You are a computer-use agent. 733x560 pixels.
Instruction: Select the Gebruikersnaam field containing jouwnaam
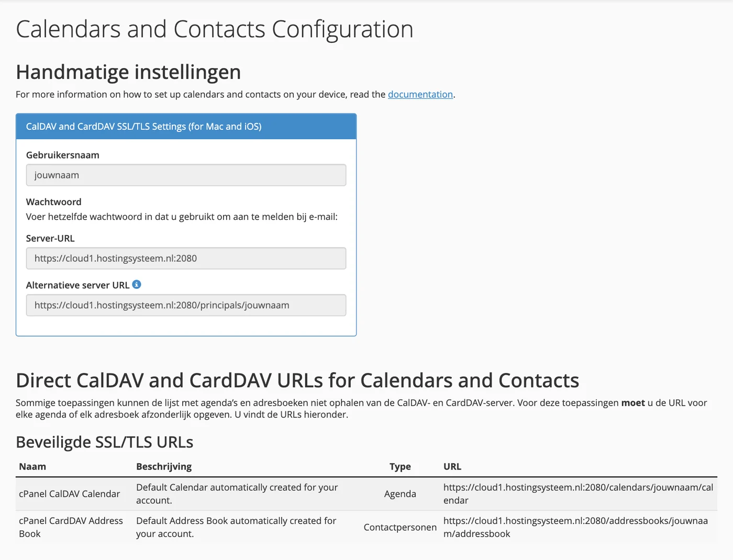click(186, 175)
